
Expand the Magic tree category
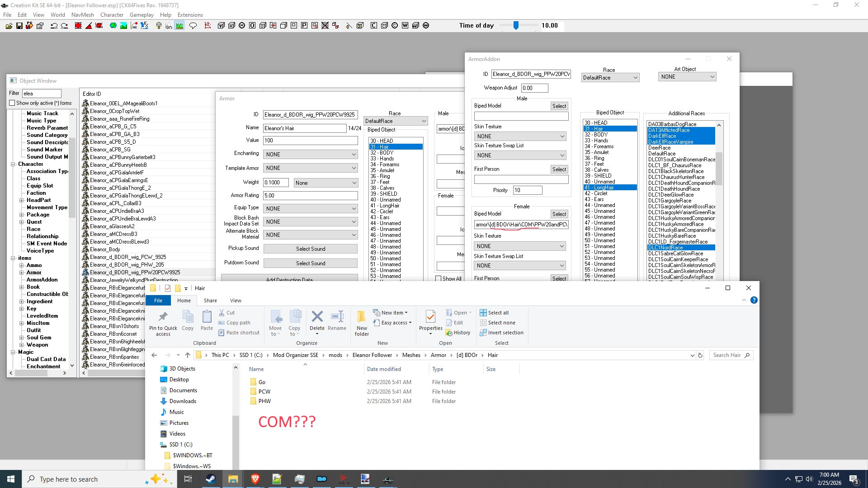13,352
